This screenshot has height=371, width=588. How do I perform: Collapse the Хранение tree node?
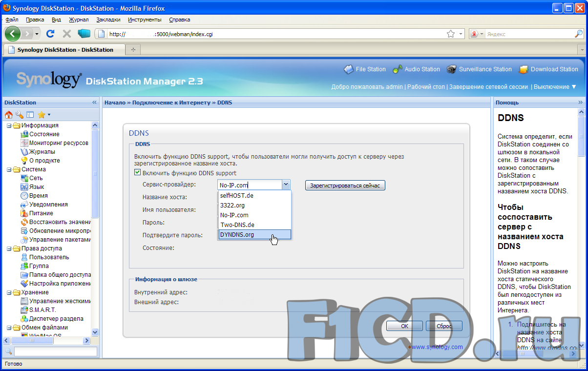[x=9, y=292]
